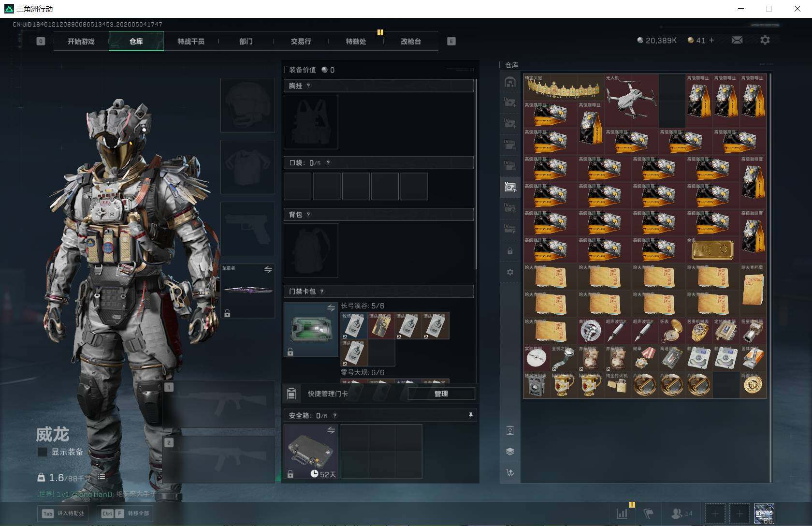Click the stacked layers icon in warehouse sidebar
The width and height of the screenshot is (812, 526).
click(510, 451)
